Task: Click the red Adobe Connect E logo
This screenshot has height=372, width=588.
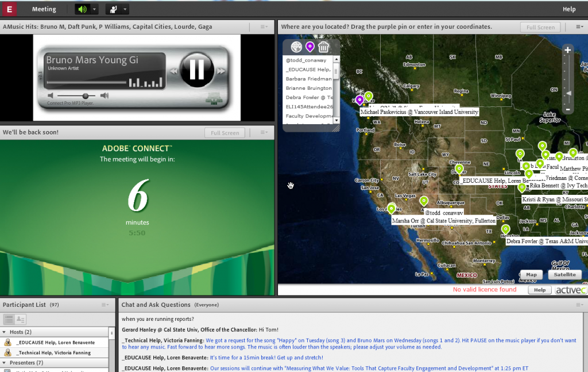Action: [9, 9]
